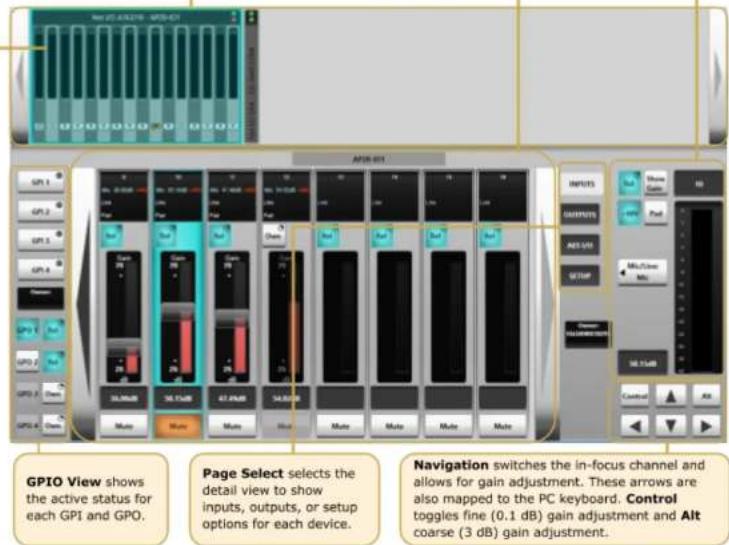
Task: Click the 50.15dB gain readout on highlighted channel
Action: point(178,399)
